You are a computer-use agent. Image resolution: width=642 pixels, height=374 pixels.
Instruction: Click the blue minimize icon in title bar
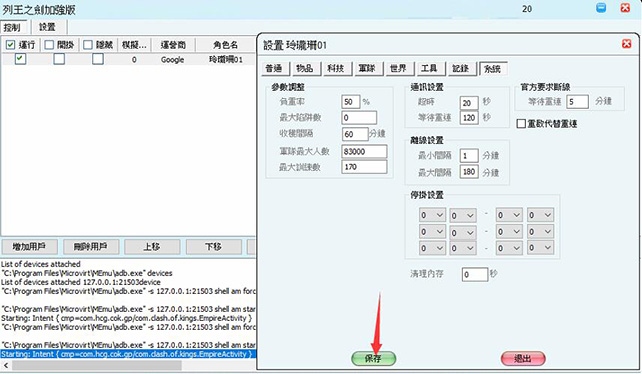point(601,7)
